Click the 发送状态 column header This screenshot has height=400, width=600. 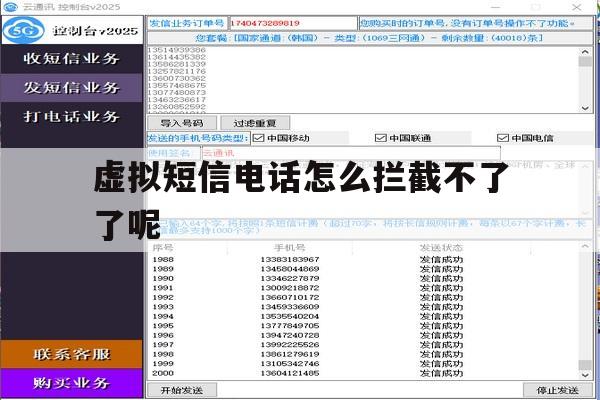coord(441,248)
